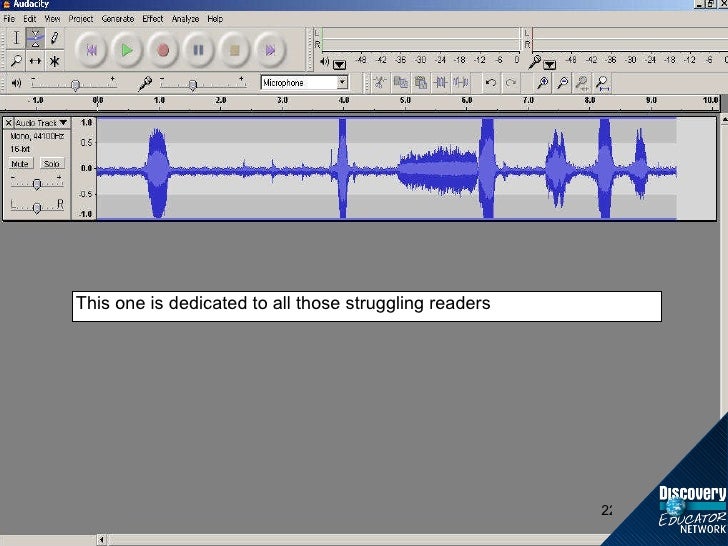Image resolution: width=728 pixels, height=546 pixels.
Task: Play the audio track
Action: click(x=127, y=50)
